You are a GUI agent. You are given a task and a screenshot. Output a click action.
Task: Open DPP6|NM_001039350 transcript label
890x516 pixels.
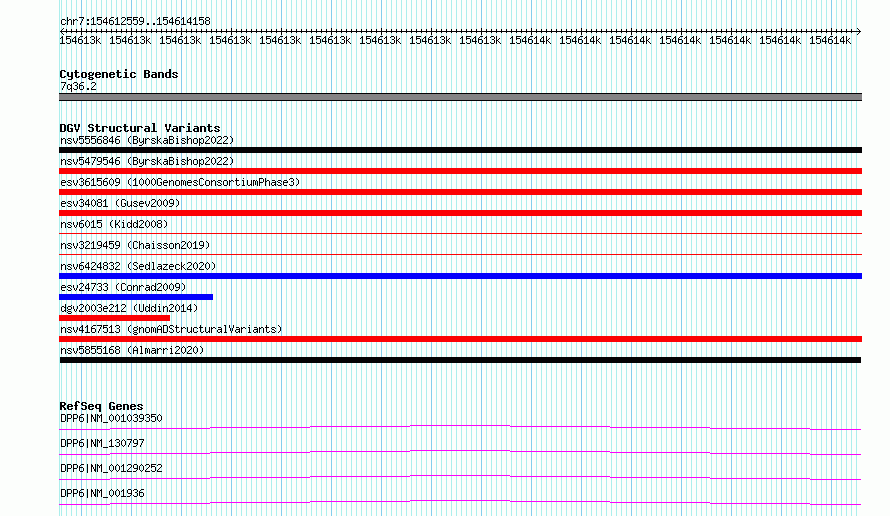pos(111,418)
